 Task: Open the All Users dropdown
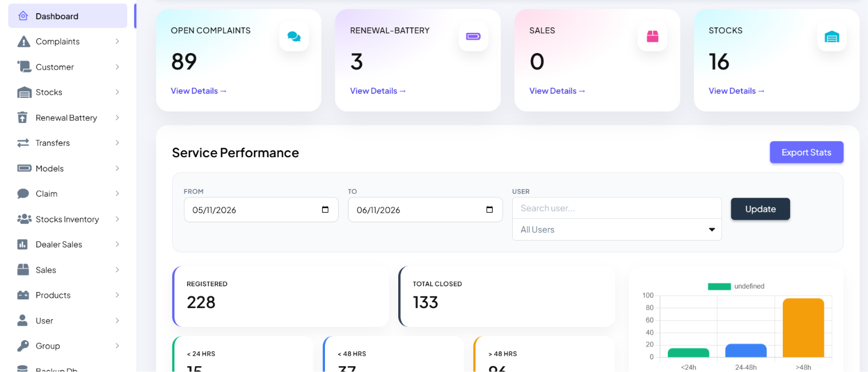coord(617,230)
